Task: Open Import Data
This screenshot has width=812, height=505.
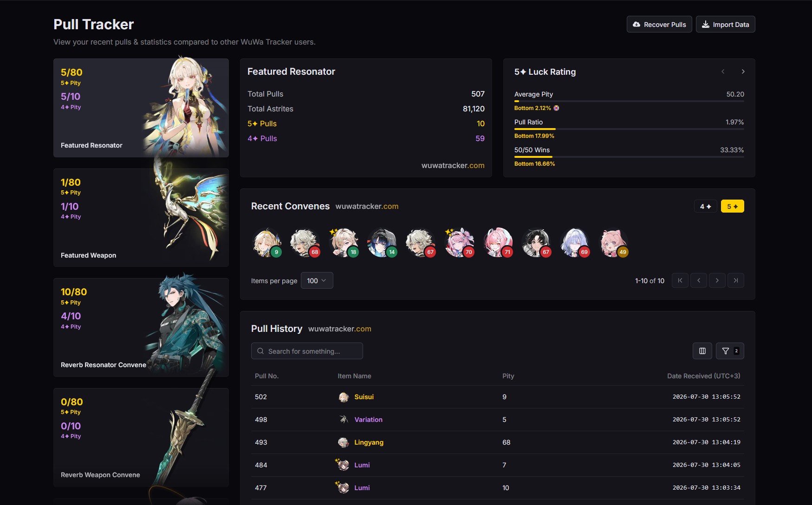Action: pyautogui.click(x=725, y=25)
